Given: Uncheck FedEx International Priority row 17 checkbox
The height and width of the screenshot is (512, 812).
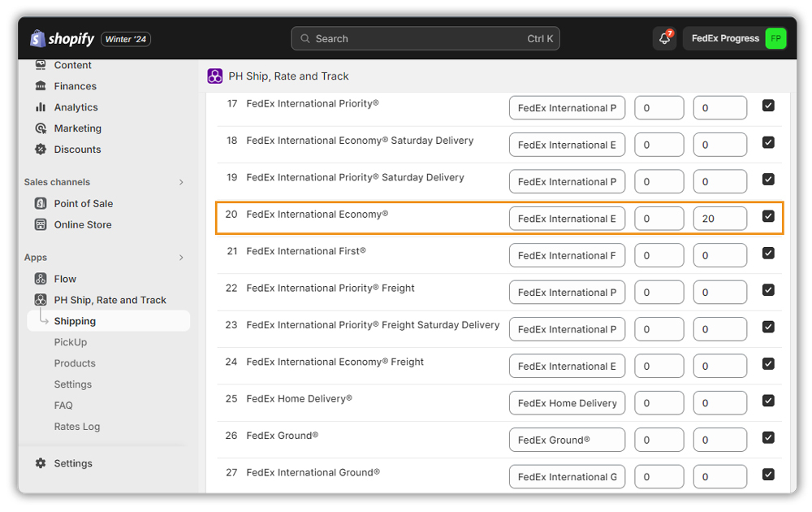Looking at the screenshot, I should (x=768, y=106).
